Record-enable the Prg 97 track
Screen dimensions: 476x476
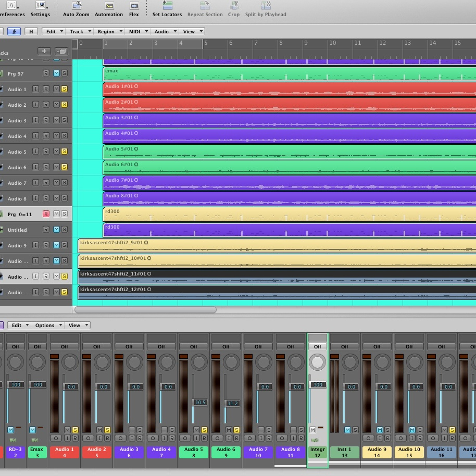pos(46,73)
